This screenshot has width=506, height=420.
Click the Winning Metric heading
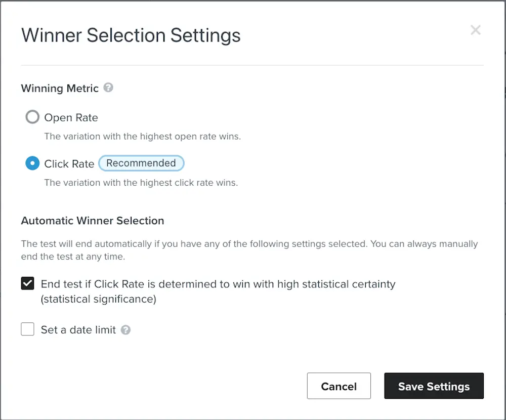(60, 89)
